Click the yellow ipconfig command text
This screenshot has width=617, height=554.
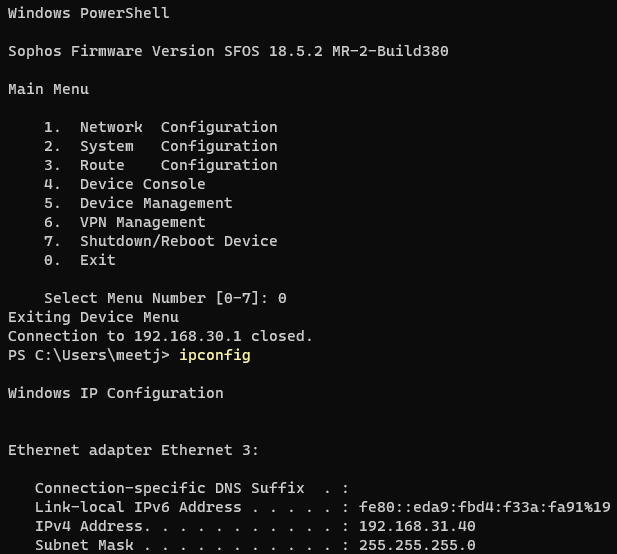tap(215, 355)
